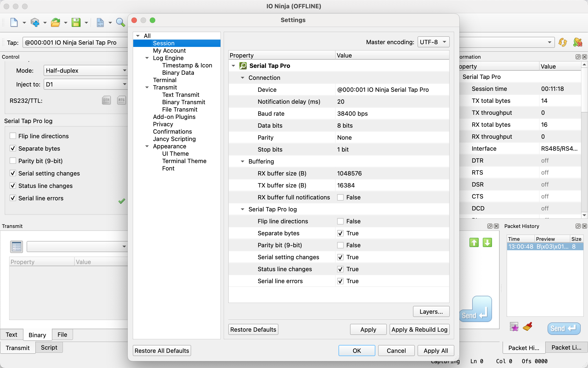Open the Master encoding UTF-8 dropdown

coord(433,42)
